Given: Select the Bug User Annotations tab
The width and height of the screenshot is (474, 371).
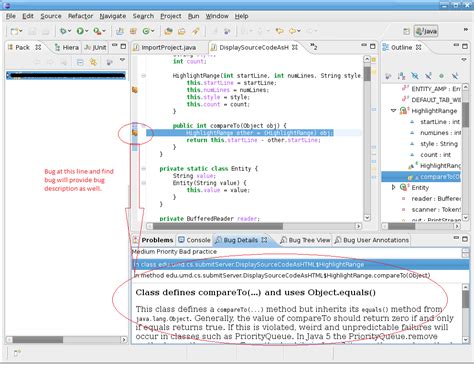Looking at the screenshot, I should 372,240.
